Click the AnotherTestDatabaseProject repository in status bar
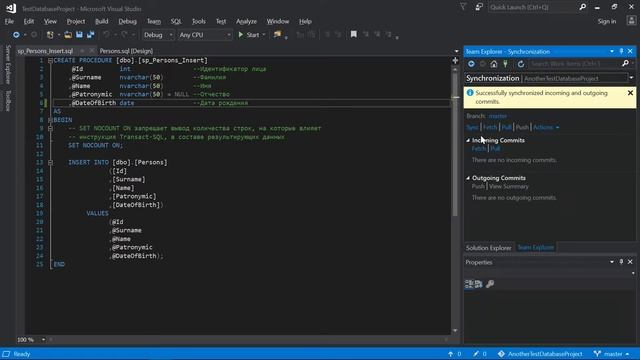Screen dimensions: 640x360 click(x=540, y=354)
